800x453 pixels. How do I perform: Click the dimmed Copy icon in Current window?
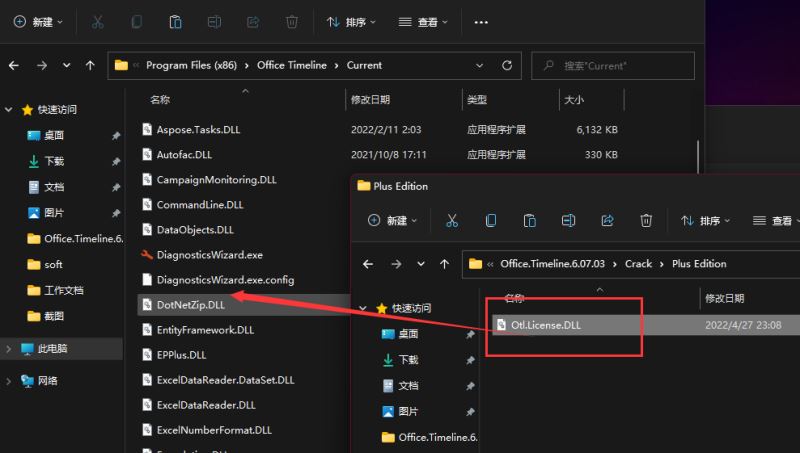pos(136,22)
